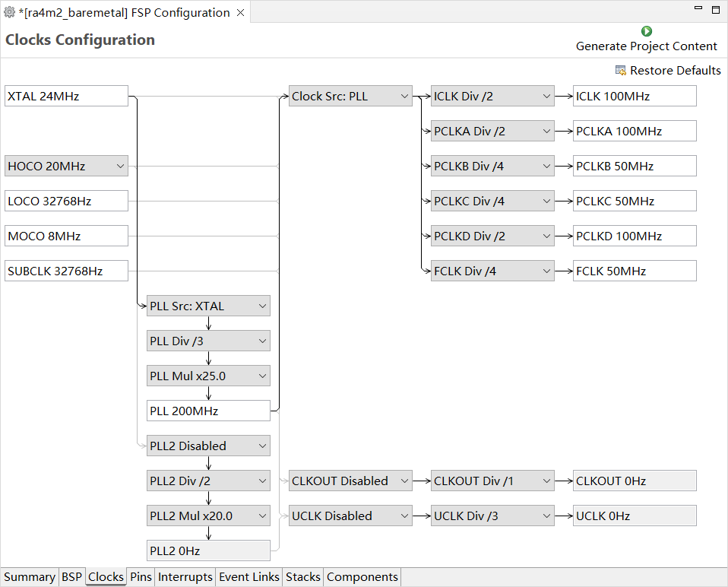Click the Restore Defaults icon

(x=620, y=70)
